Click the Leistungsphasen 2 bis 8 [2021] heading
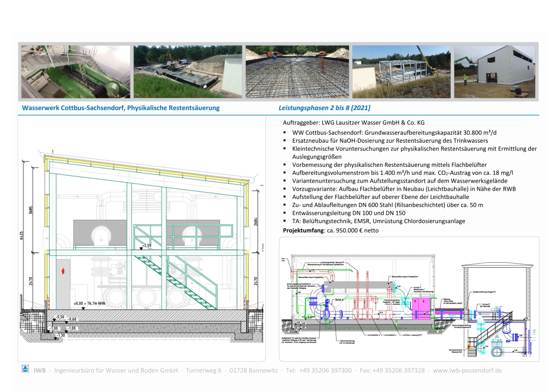This screenshot has height=392, width=555. pos(325,108)
